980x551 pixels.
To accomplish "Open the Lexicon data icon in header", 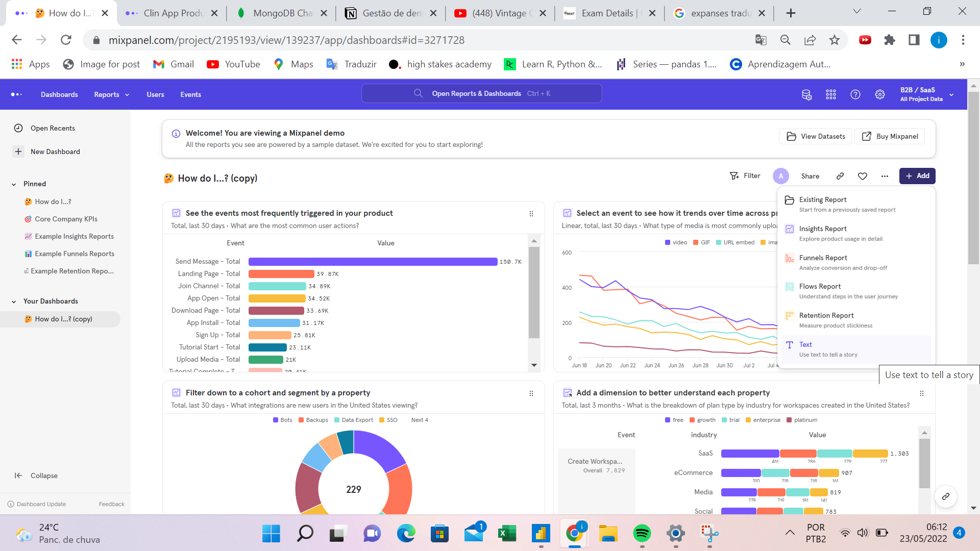I will (x=806, y=94).
